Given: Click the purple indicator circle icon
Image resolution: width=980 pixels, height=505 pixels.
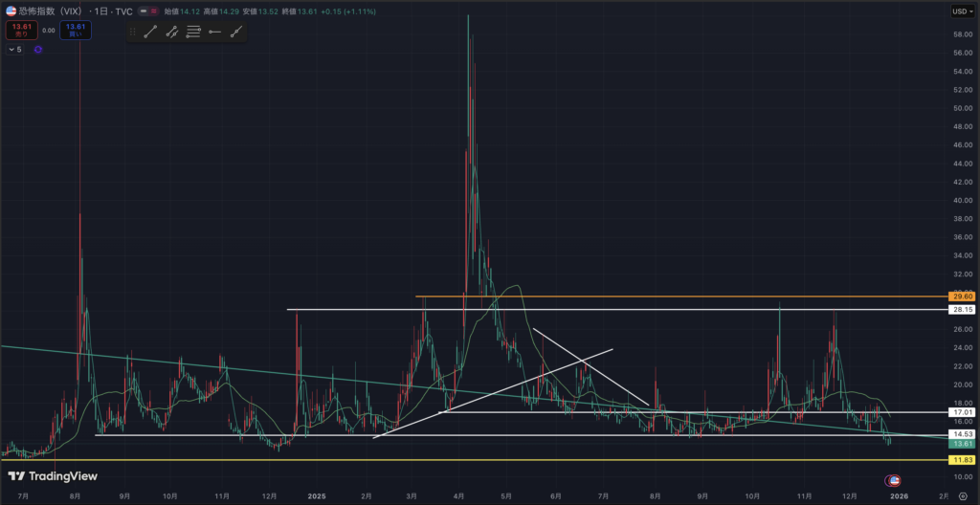Looking at the screenshot, I should [37, 49].
